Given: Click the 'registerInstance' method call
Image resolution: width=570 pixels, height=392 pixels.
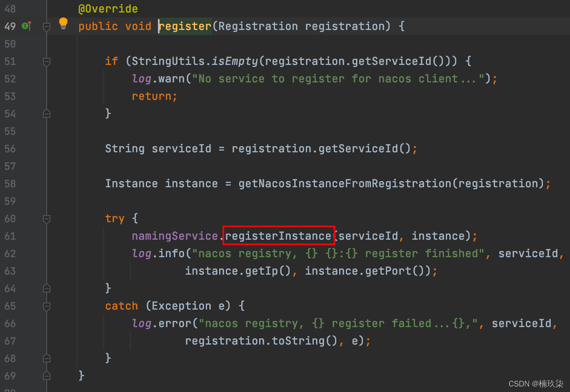Looking at the screenshot, I should point(278,236).
